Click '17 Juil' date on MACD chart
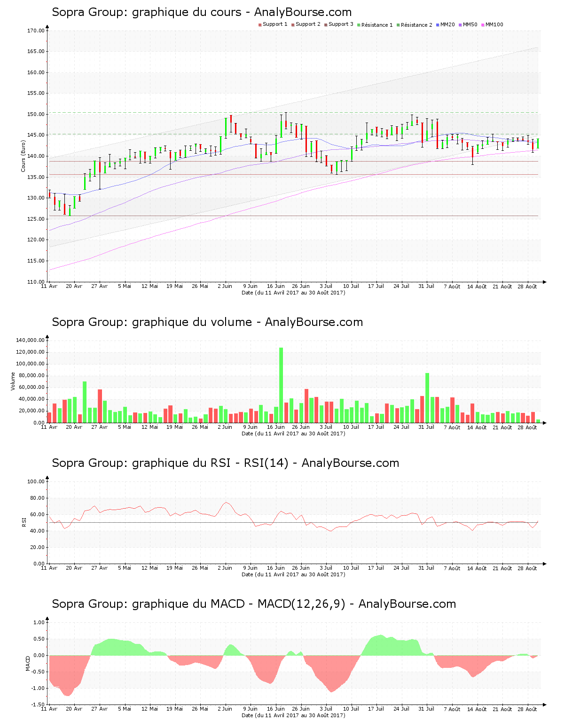Viewport: 564px width, 728px height. tap(376, 709)
